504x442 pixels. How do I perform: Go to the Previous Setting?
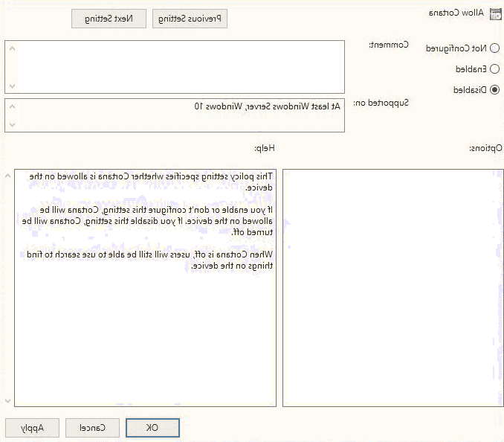pos(190,19)
